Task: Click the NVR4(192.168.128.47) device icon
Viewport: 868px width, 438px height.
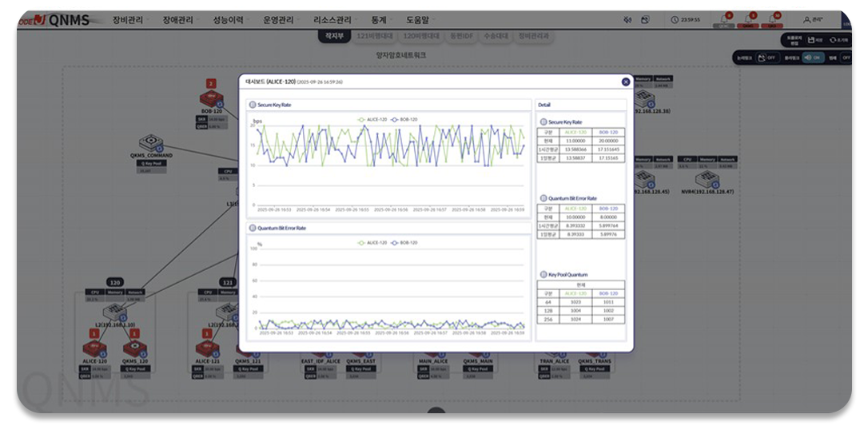Action: [x=707, y=179]
